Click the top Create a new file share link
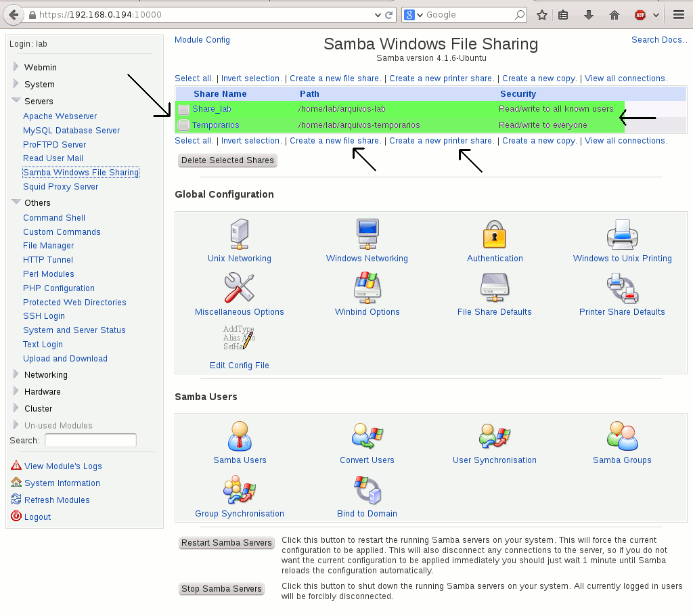The height and width of the screenshot is (616, 693). 335,79
